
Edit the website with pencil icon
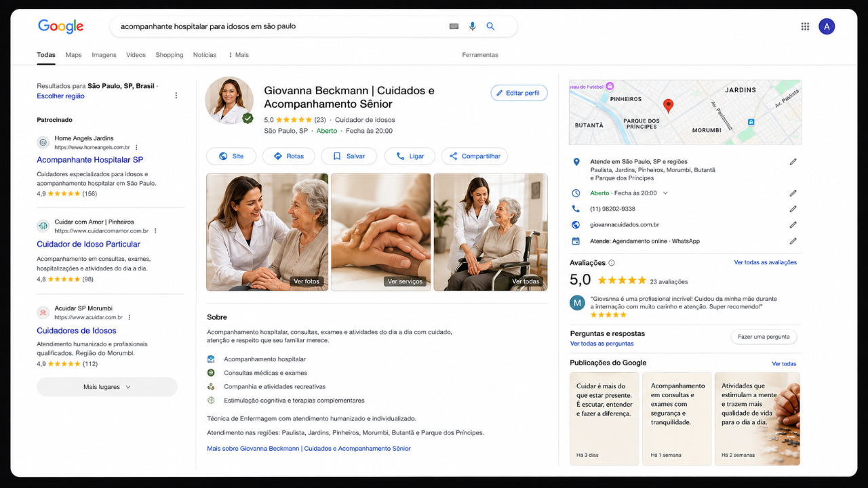(x=793, y=225)
